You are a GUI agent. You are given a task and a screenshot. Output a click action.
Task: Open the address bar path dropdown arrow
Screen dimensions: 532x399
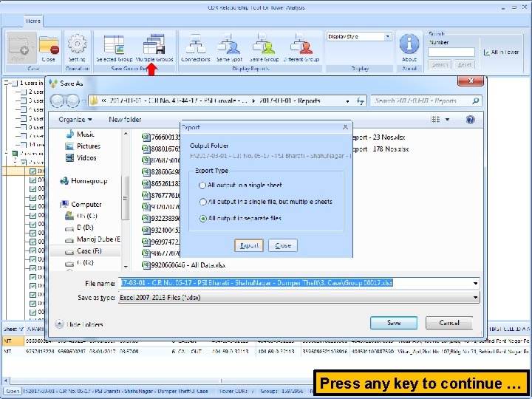pos(347,101)
